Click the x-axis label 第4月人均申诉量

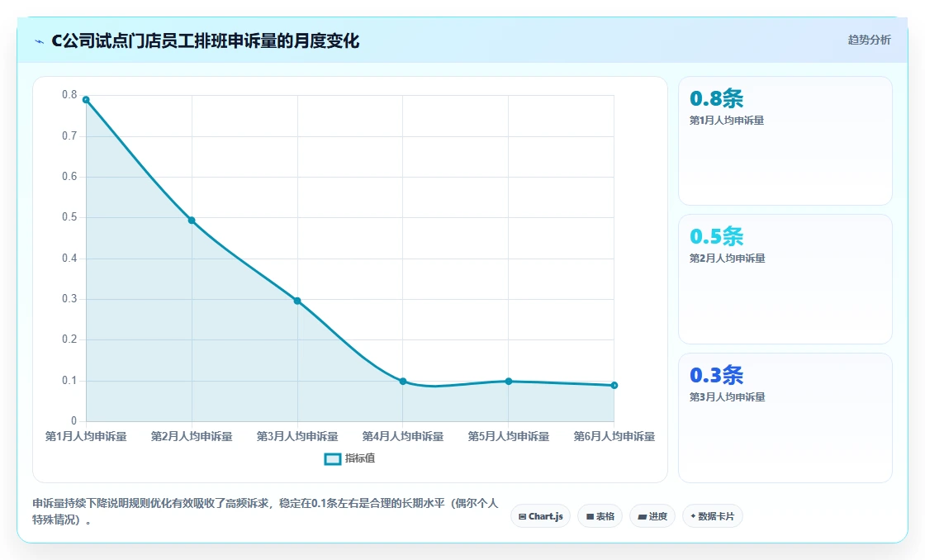403,437
